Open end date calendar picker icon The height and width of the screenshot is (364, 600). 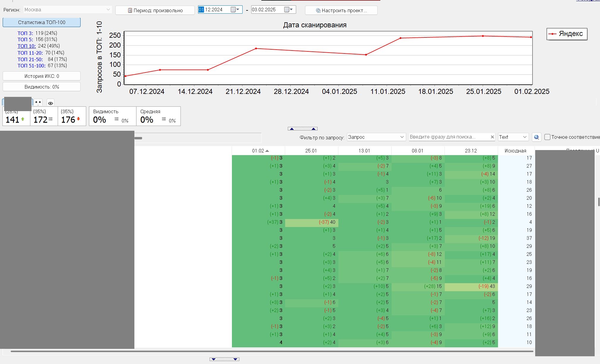coord(287,10)
